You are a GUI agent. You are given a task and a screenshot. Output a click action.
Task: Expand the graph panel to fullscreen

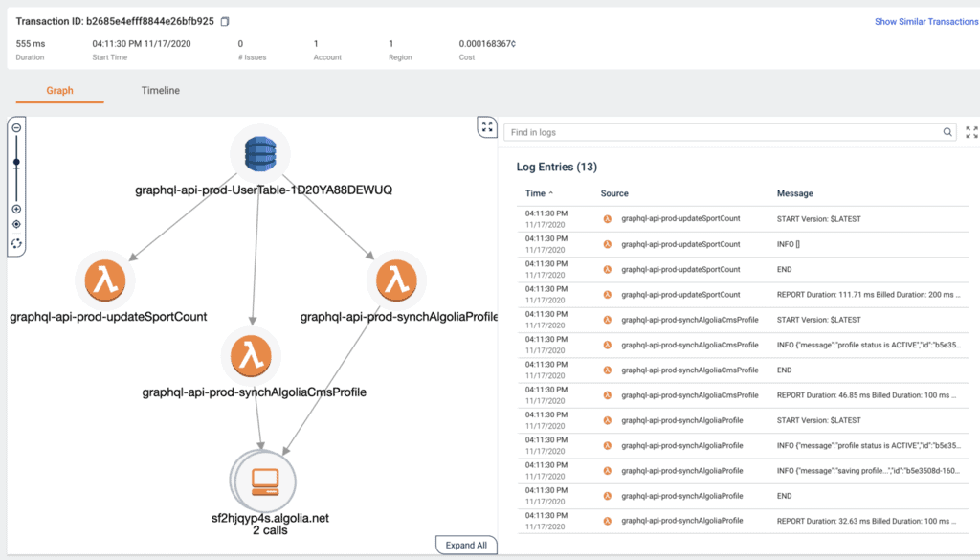click(486, 127)
